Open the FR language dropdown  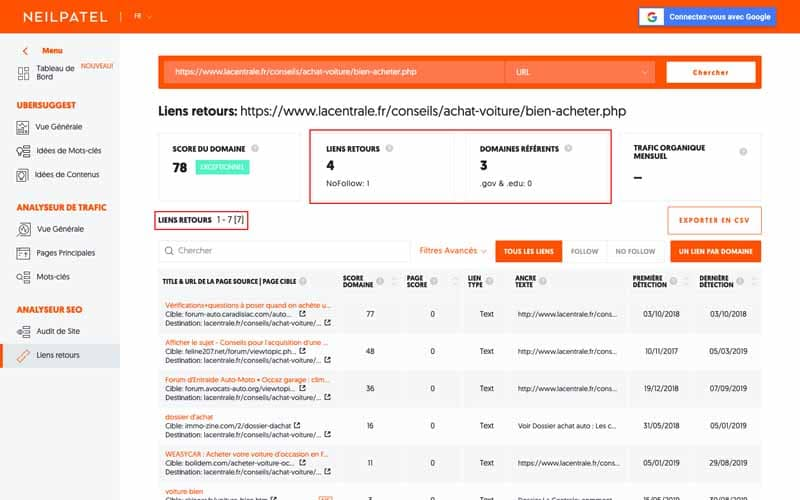click(142, 16)
